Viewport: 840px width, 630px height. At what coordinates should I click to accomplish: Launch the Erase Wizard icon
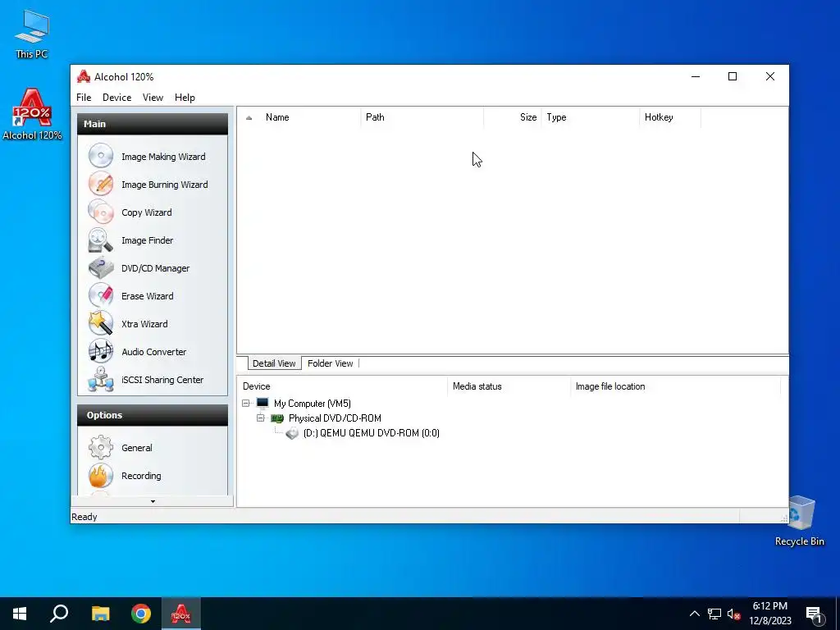click(101, 295)
